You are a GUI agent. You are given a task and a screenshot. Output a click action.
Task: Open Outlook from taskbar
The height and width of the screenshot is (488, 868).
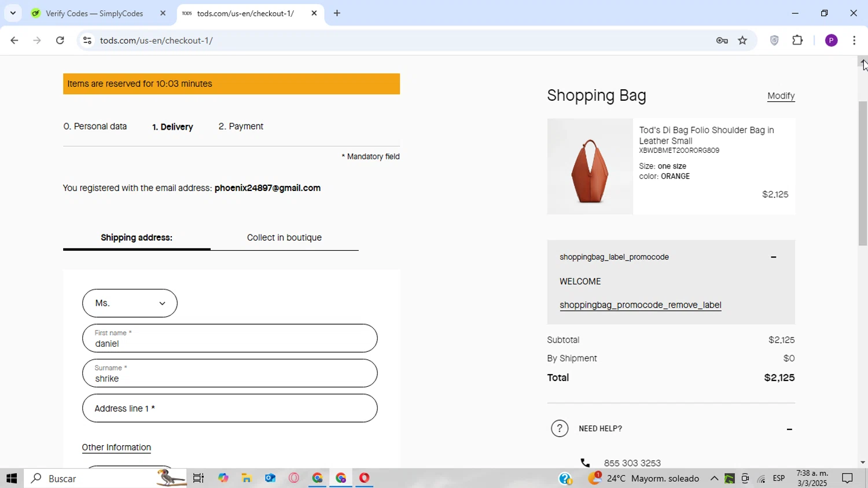pos(270,479)
